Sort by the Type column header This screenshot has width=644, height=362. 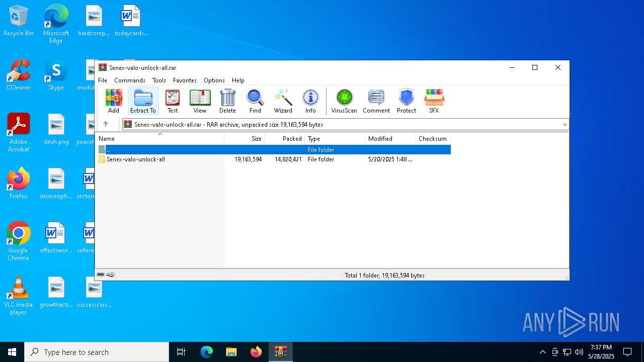pos(335,139)
